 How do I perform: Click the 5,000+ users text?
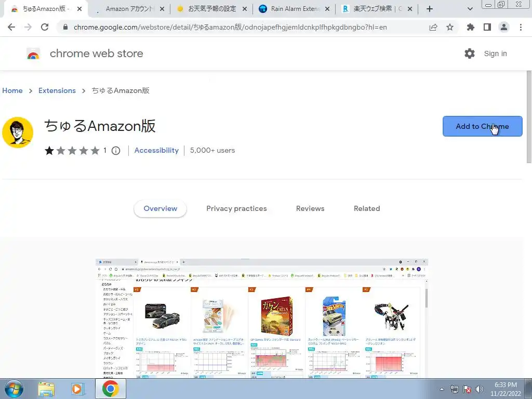click(x=212, y=150)
